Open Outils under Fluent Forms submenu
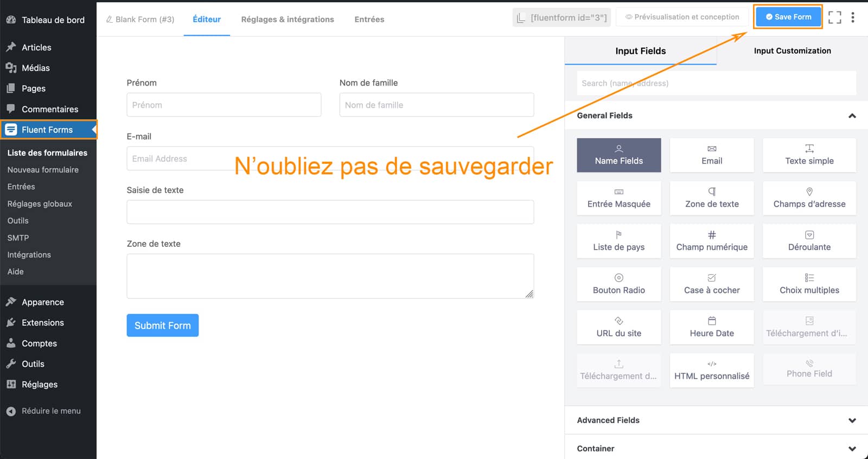This screenshot has width=868, height=459. point(18,221)
